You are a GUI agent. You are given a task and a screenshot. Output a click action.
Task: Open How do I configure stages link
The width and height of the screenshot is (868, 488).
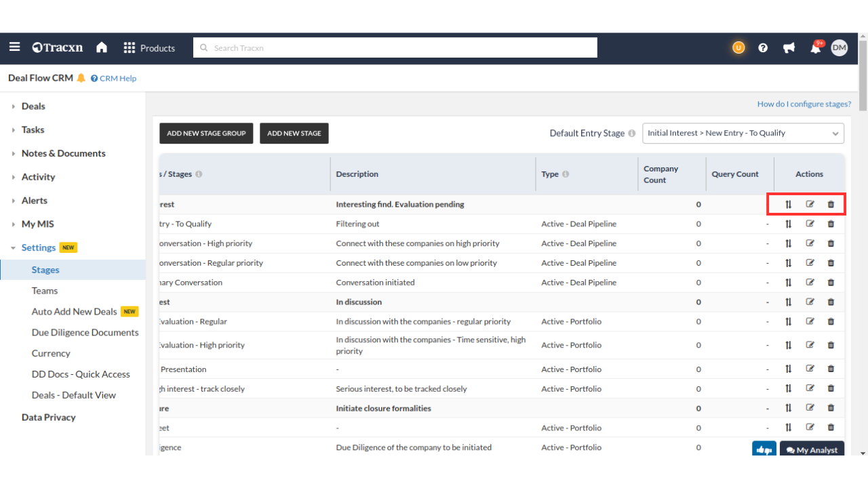[804, 104]
